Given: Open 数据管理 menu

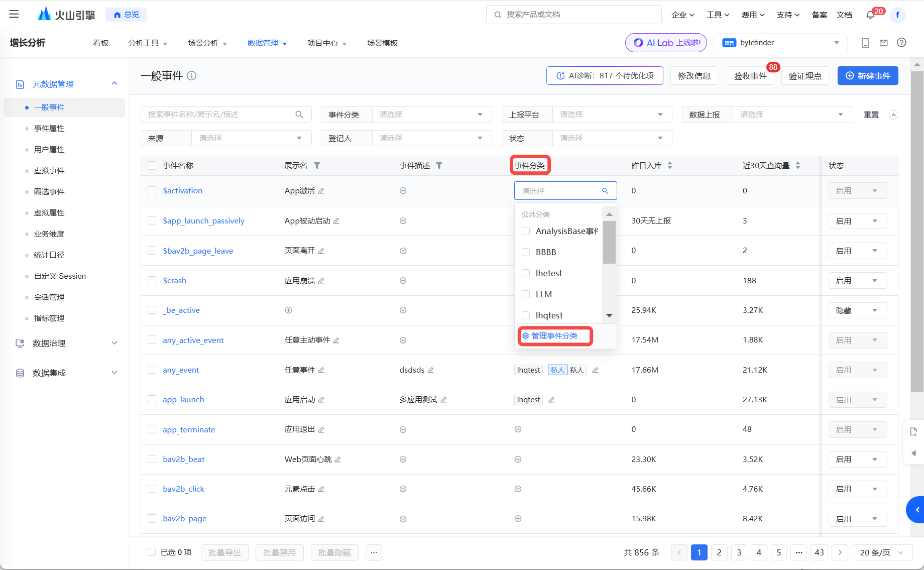Looking at the screenshot, I should click(267, 43).
